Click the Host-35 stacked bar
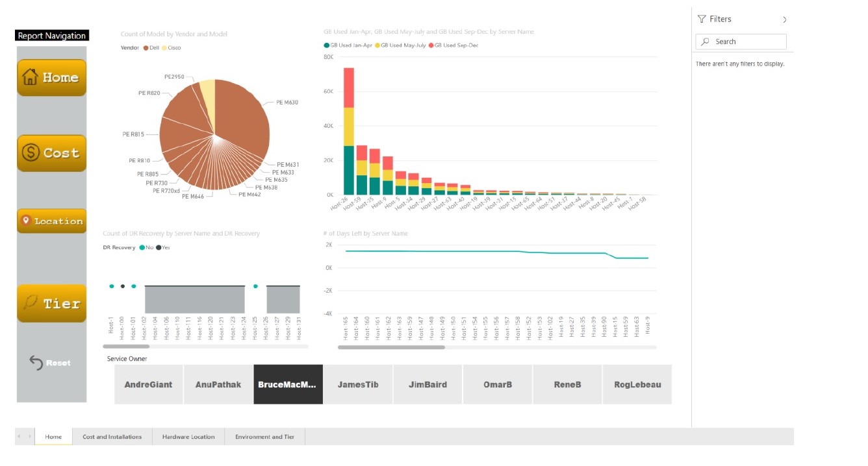This screenshot has width=868, height=466. click(x=375, y=172)
